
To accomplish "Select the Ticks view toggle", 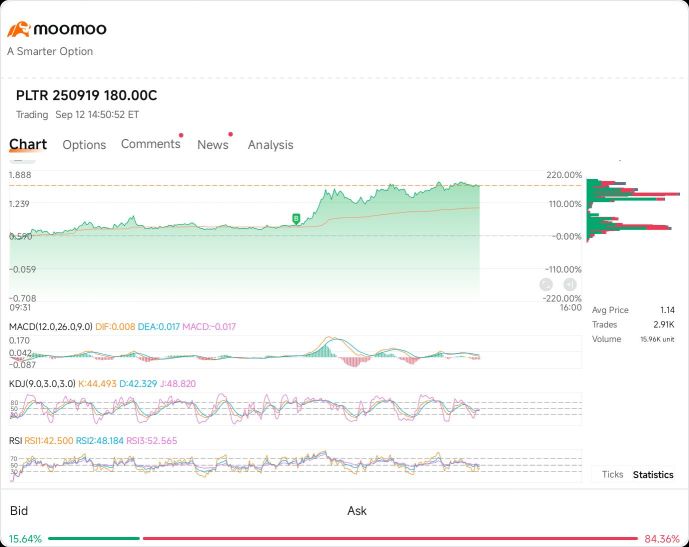I will click(x=612, y=475).
